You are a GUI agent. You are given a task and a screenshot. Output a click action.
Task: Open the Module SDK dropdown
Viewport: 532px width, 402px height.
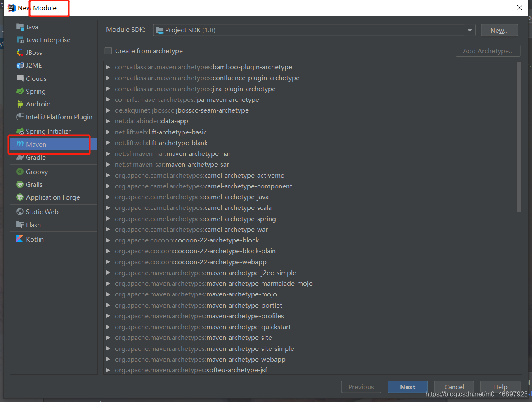314,30
